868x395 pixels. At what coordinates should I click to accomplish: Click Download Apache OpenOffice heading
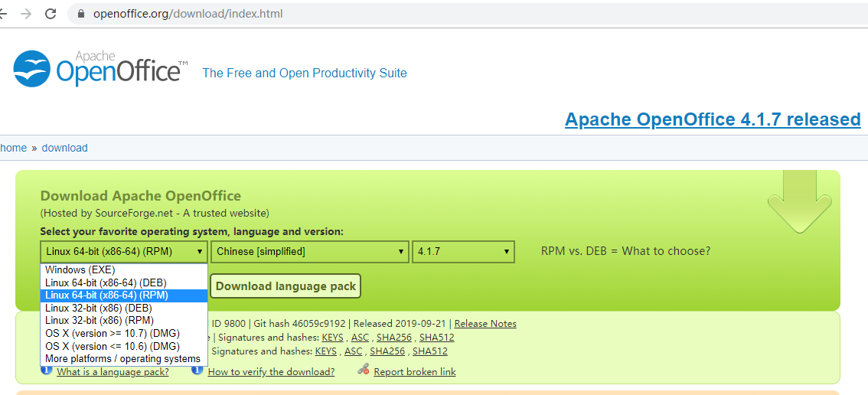141,196
